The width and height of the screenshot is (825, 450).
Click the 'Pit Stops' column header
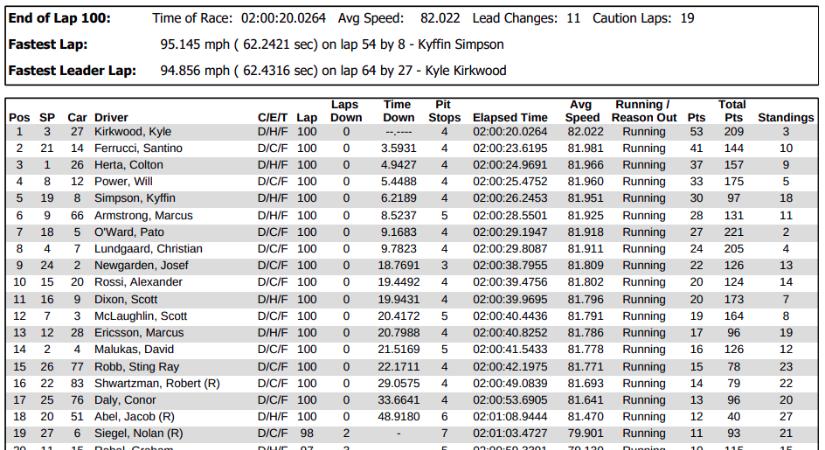444,111
